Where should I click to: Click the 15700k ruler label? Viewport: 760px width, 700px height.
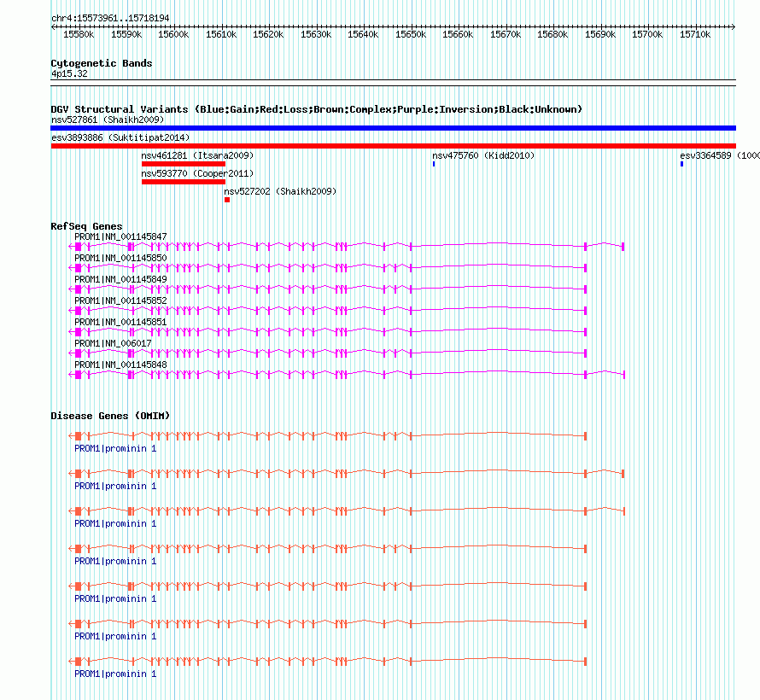click(647, 34)
